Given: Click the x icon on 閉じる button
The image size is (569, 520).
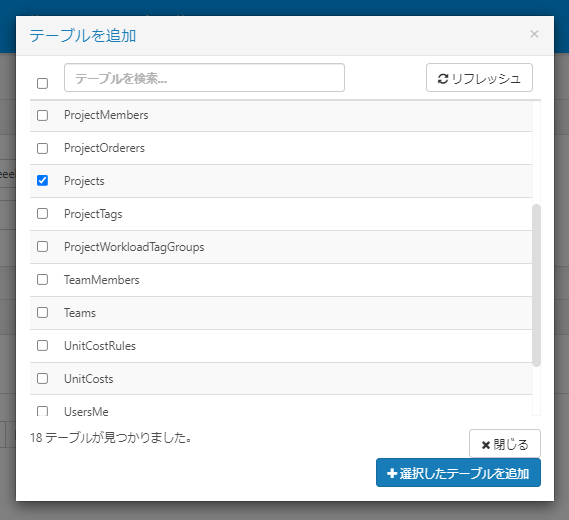Looking at the screenshot, I should coord(486,445).
